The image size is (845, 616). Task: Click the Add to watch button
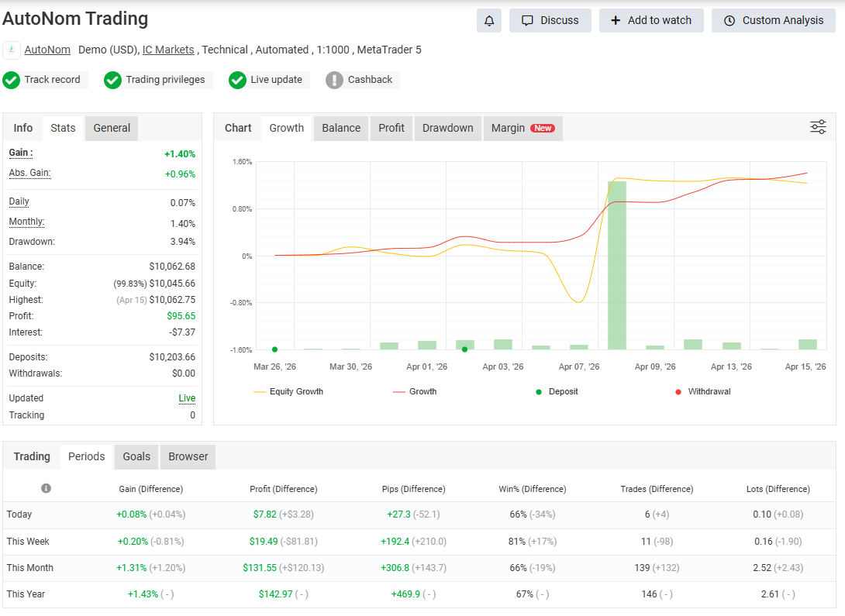pyautogui.click(x=651, y=20)
